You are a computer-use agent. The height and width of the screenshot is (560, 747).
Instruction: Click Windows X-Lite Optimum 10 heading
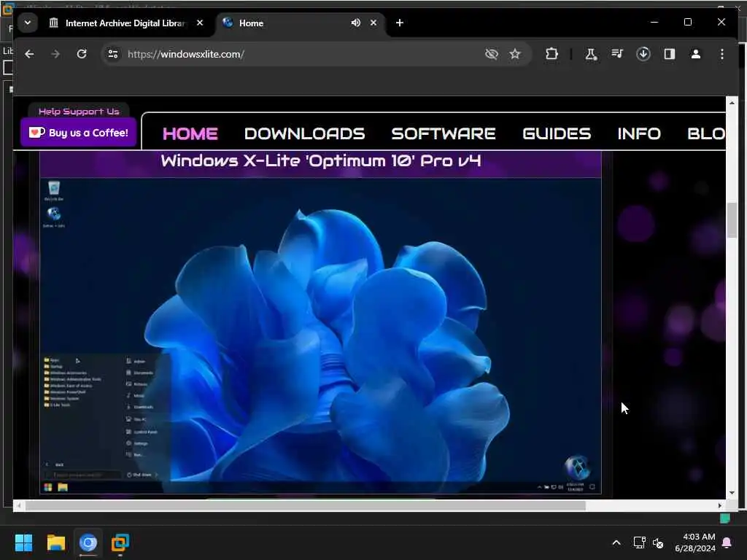[321, 161]
